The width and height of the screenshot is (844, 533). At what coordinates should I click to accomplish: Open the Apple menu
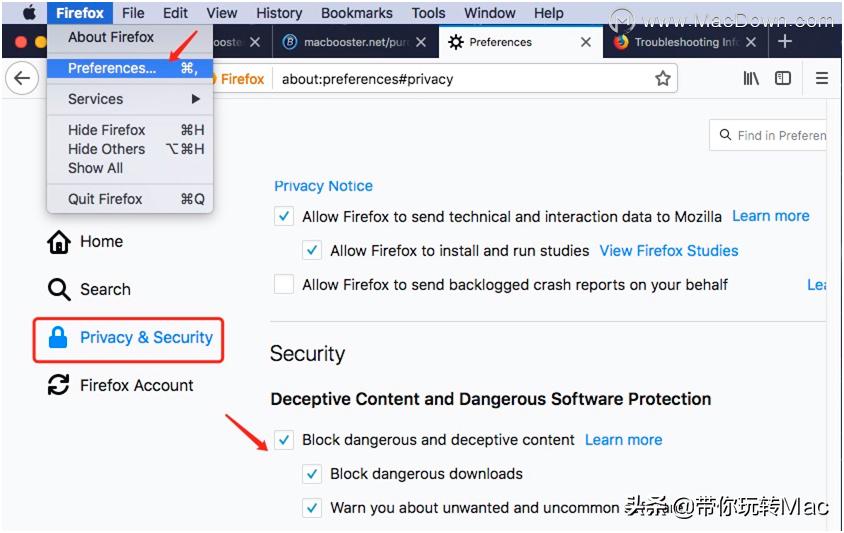point(28,13)
